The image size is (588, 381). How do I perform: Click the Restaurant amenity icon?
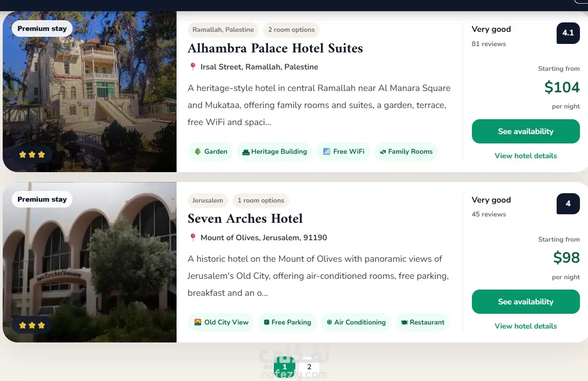(x=404, y=322)
